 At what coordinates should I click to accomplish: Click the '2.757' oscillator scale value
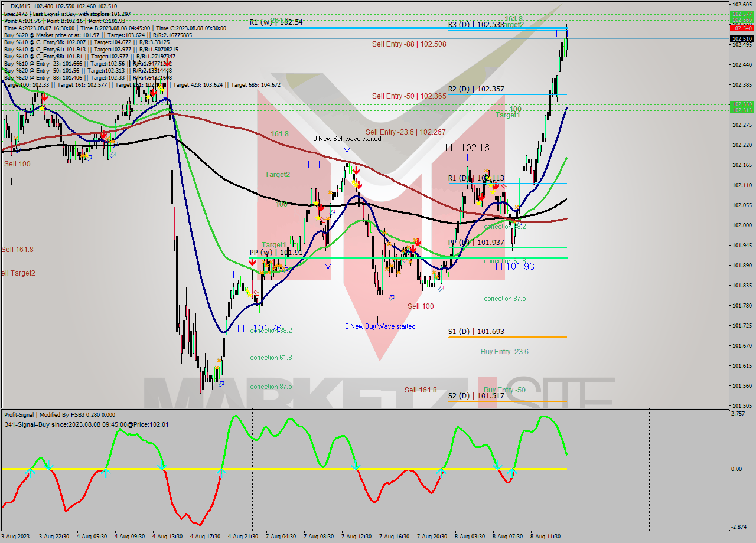coord(738,414)
